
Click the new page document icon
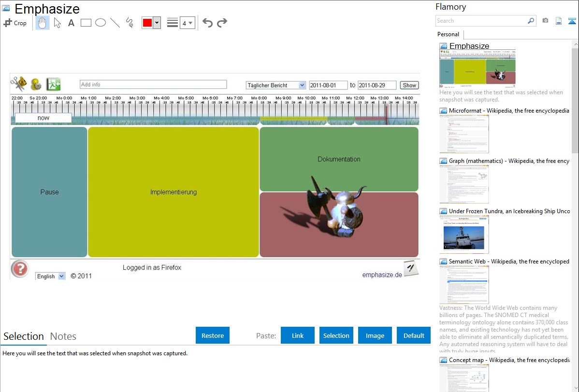559,21
